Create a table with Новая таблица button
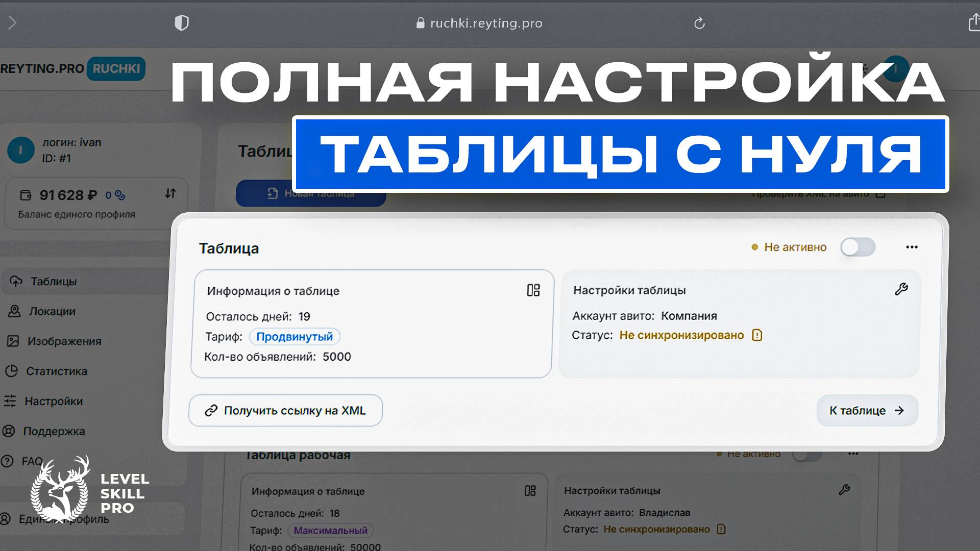This screenshot has width=980, height=551. click(x=310, y=193)
